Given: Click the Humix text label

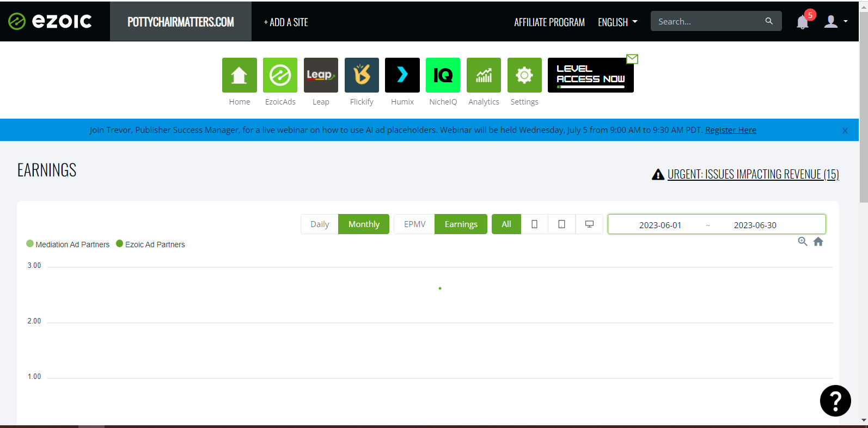Looking at the screenshot, I should [402, 102].
